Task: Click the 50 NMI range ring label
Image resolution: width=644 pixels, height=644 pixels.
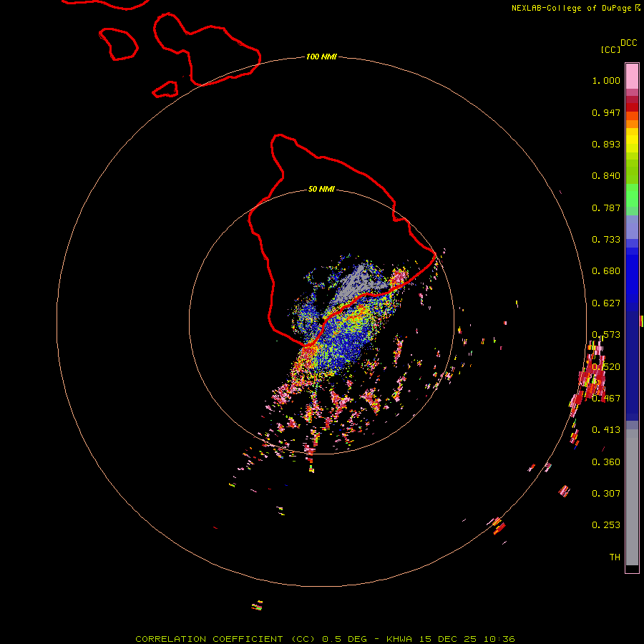Action: [x=321, y=189]
